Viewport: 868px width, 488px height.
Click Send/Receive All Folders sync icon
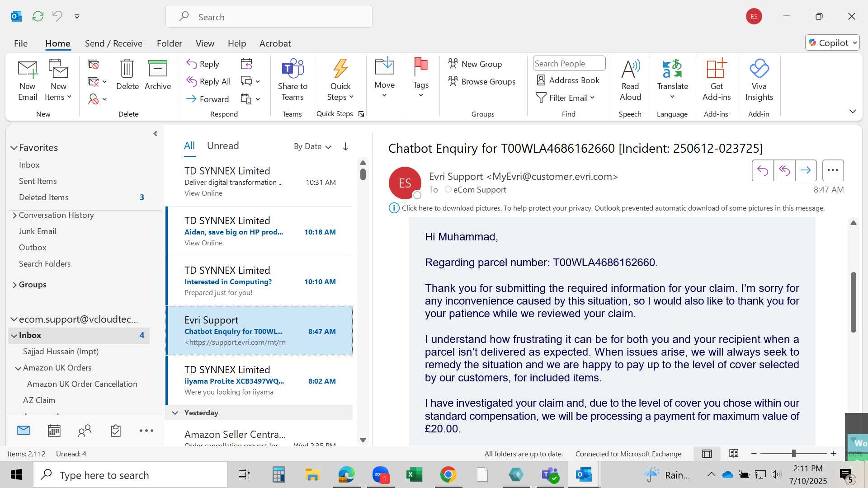(x=38, y=16)
